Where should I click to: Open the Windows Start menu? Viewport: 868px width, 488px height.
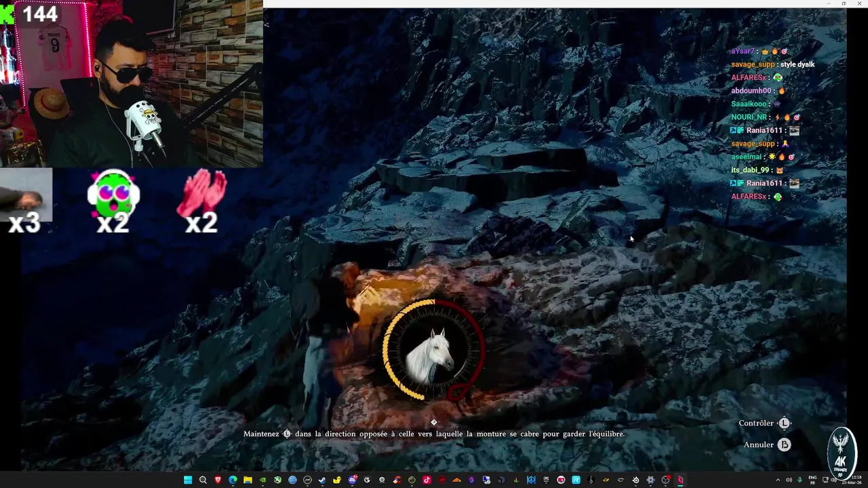point(187,480)
